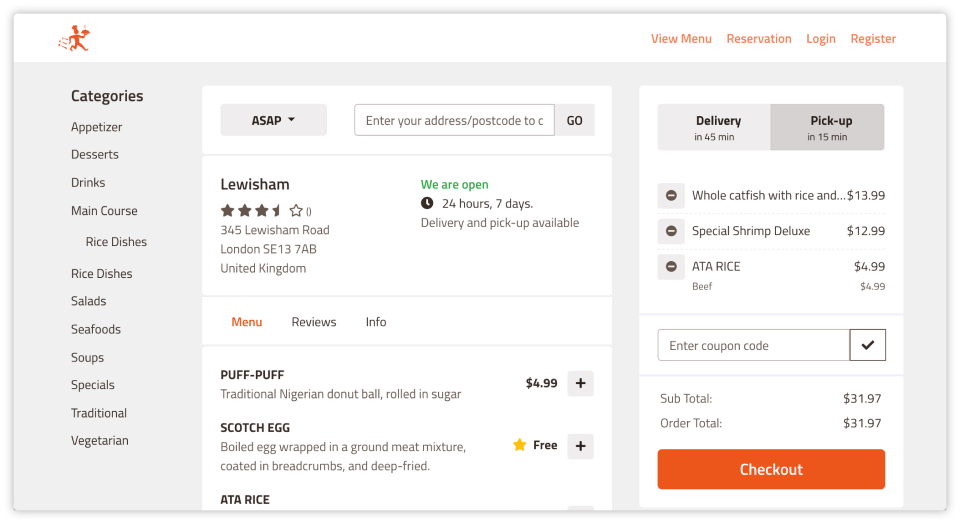Remove Special Shrimp Deluxe from cart

671,231
